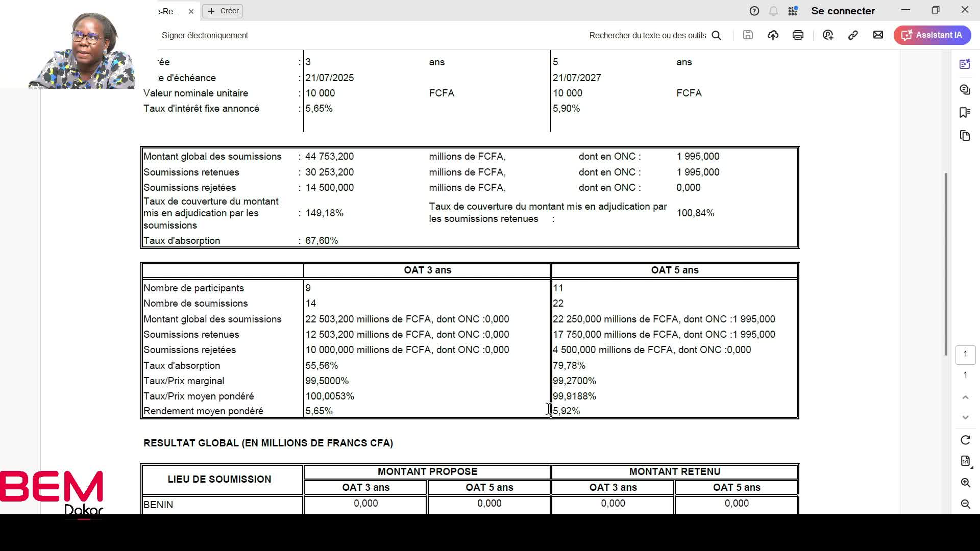Open the comments panel icon

(x=965, y=89)
